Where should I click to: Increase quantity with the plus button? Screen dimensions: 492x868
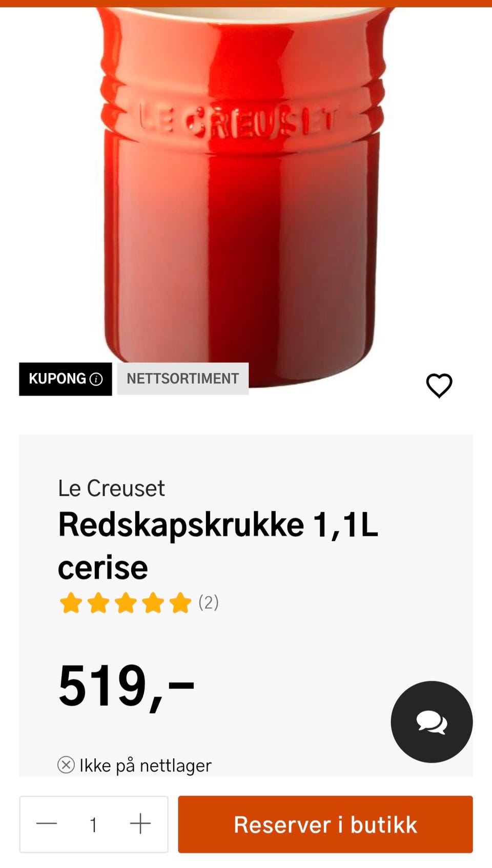pyautogui.click(x=140, y=824)
